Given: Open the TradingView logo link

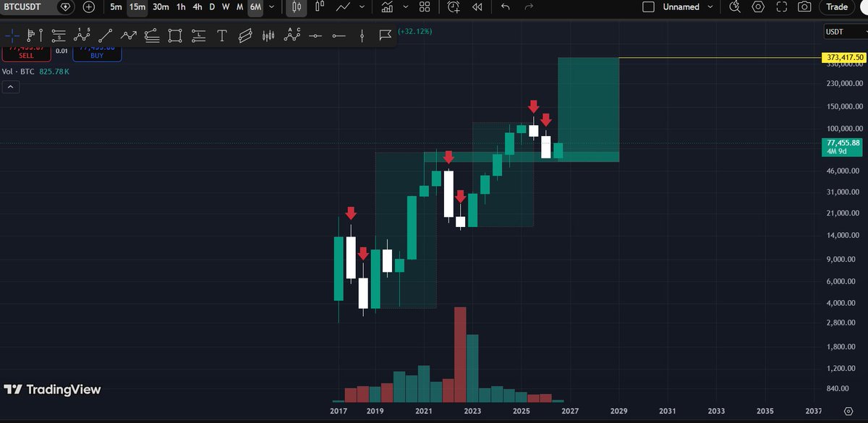Looking at the screenshot, I should tap(52, 390).
